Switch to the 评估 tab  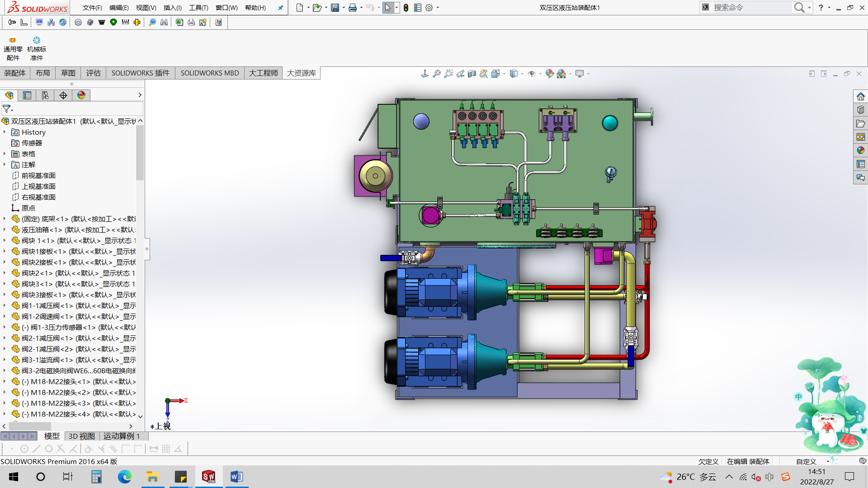point(94,73)
